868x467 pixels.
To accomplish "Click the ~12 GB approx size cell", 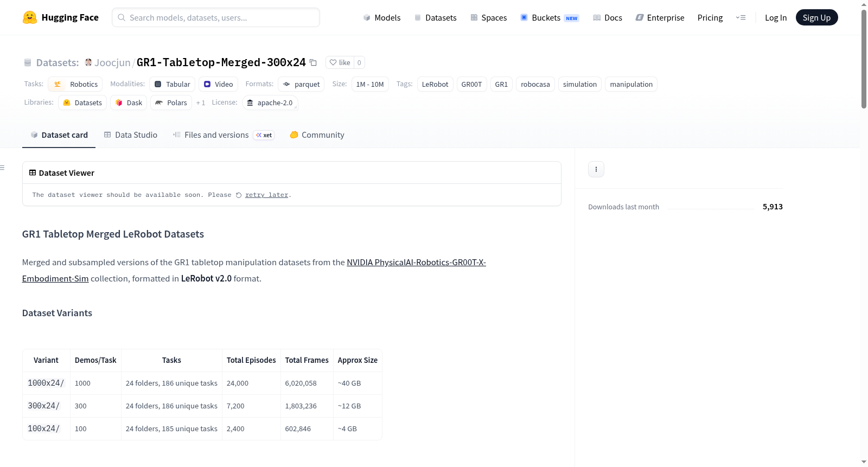I will (x=358, y=406).
